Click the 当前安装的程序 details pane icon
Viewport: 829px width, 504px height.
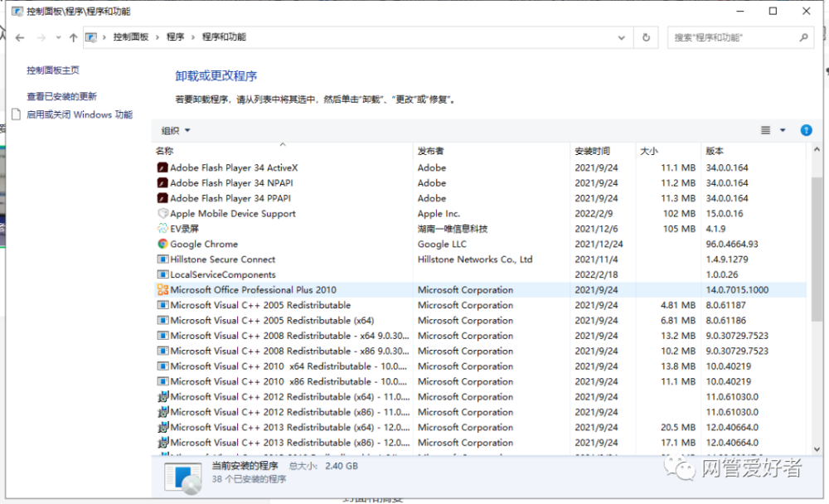point(183,477)
